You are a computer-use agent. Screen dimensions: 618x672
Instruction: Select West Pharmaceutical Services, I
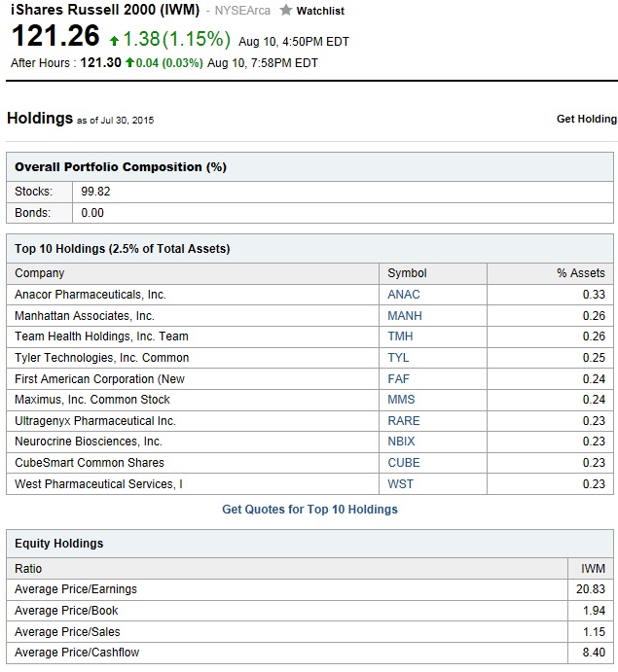(98, 484)
